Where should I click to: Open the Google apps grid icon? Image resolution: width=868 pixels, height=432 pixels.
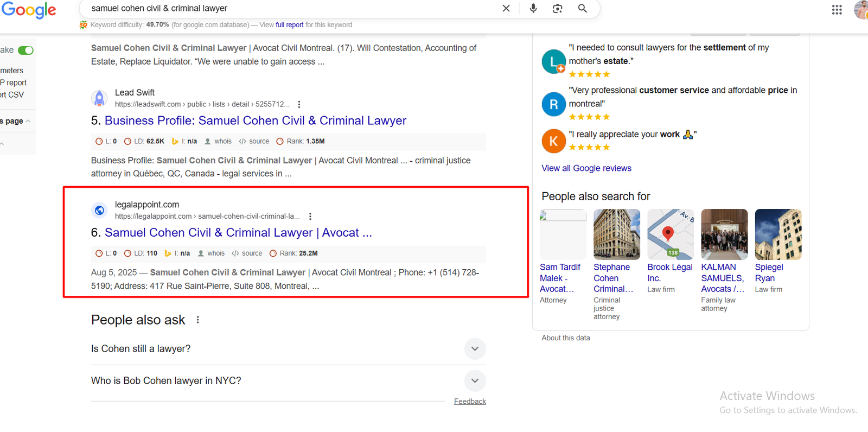pos(837,10)
